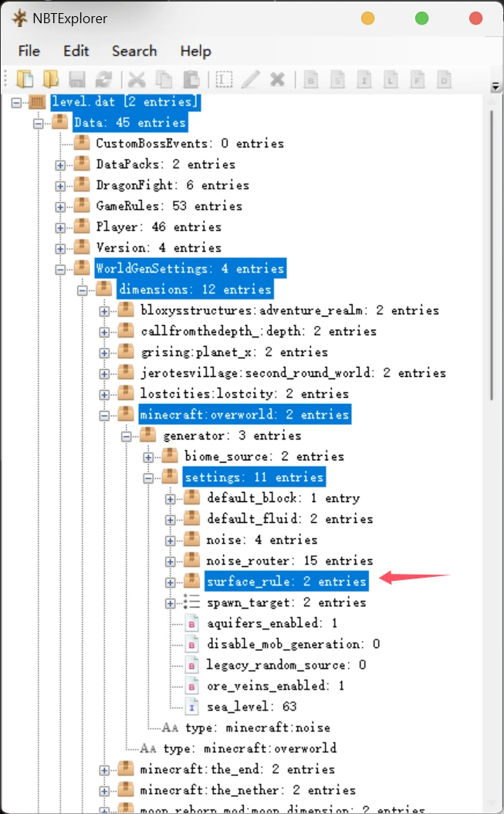
Task: Click the Save floppy disk icon
Action: click(77, 80)
